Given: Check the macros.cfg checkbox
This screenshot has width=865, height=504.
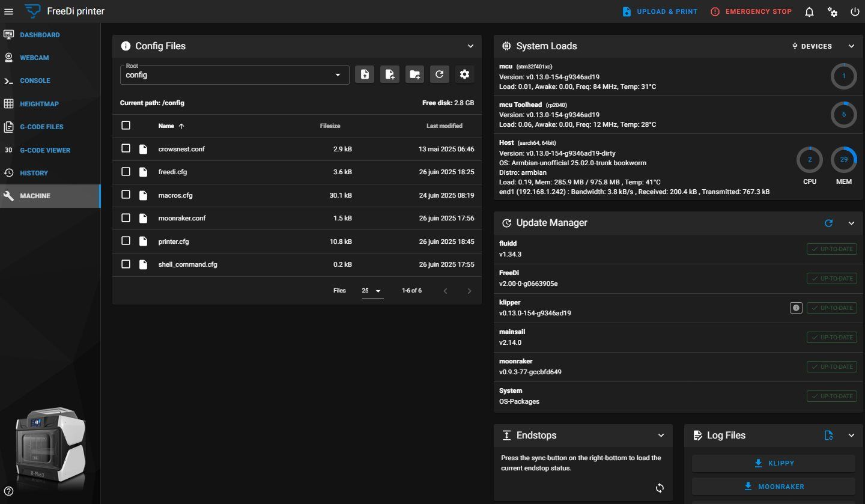Looking at the screenshot, I should pyautogui.click(x=126, y=195).
